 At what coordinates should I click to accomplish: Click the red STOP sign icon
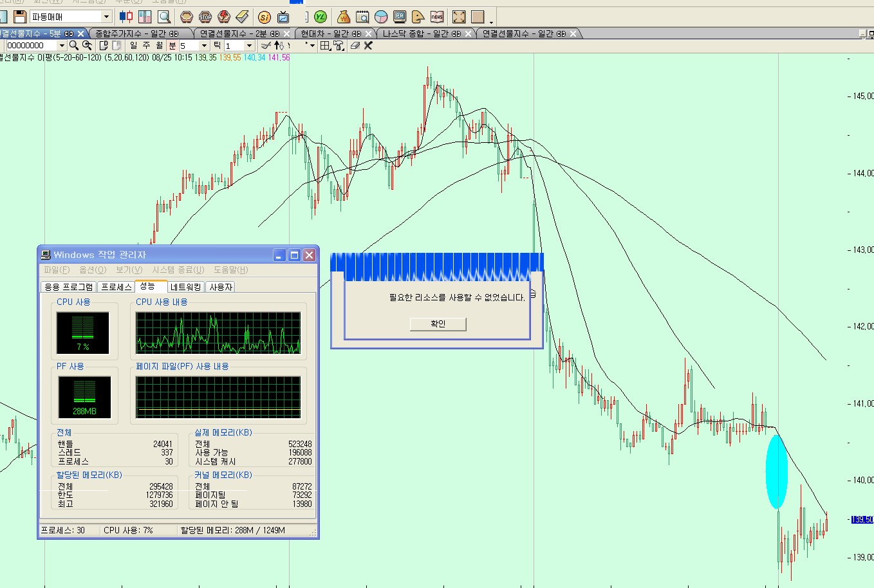(205, 17)
